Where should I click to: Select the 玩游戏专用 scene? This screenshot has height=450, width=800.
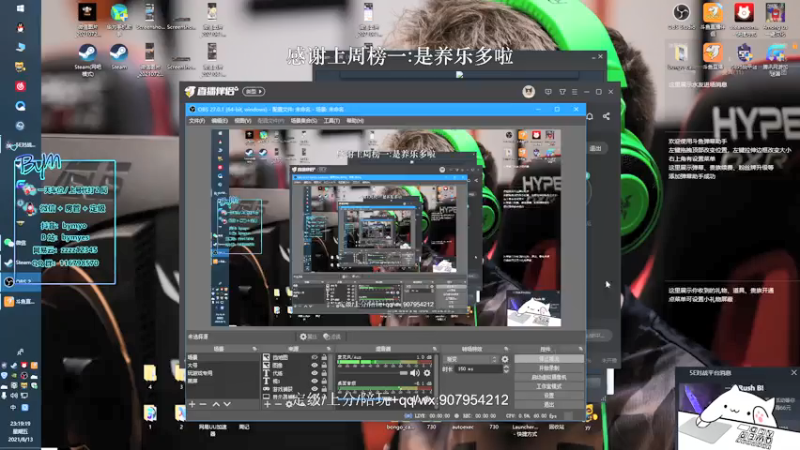tap(200, 373)
